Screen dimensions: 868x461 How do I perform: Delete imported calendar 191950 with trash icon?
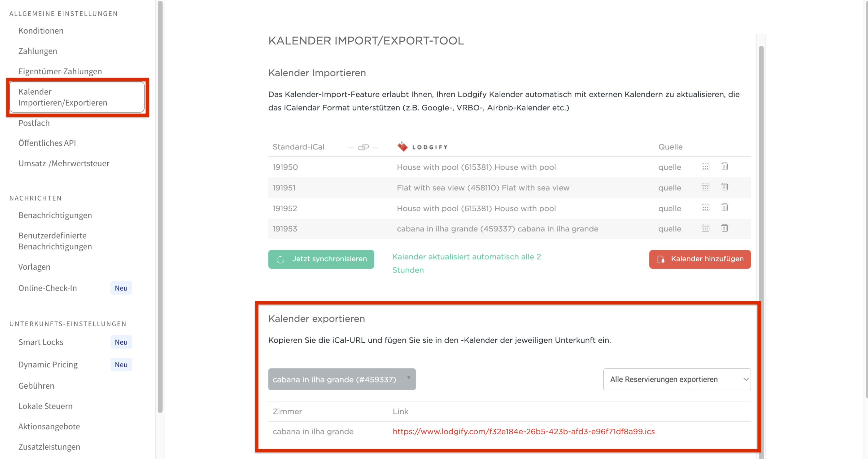724,167
